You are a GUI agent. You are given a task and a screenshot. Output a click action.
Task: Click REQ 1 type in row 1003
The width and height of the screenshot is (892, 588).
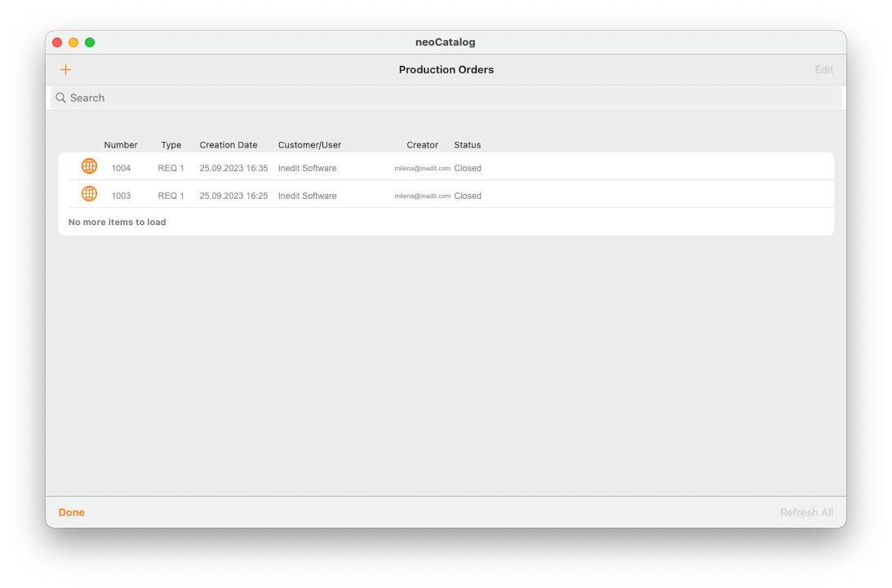pyautogui.click(x=171, y=196)
